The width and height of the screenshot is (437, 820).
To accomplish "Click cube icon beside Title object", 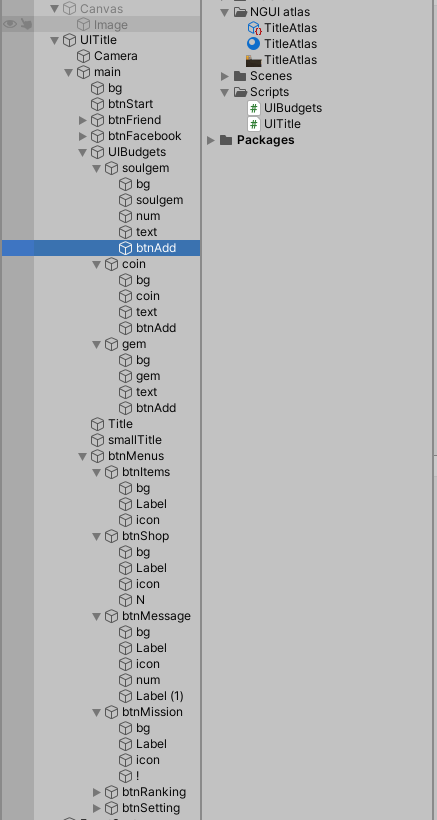I will (x=98, y=424).
